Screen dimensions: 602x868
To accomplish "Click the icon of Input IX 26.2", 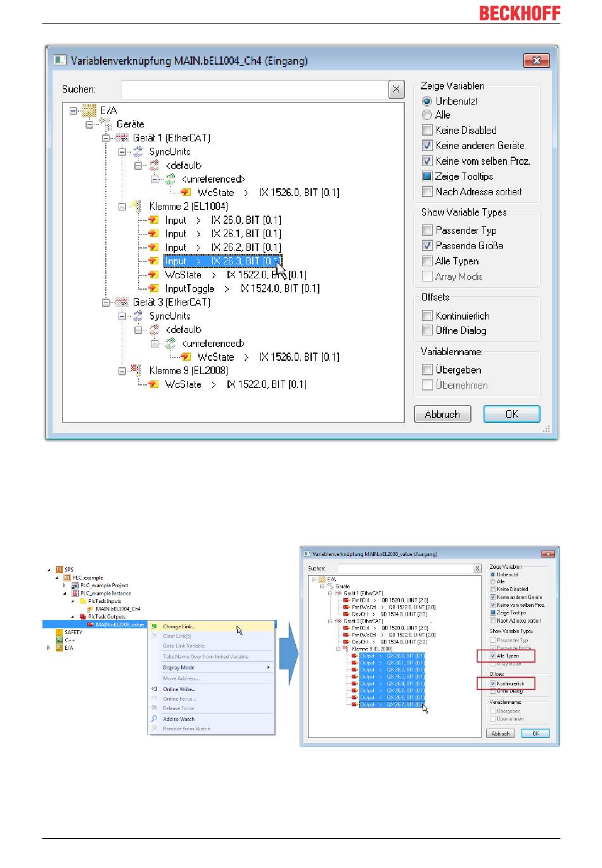I will click(x=153, y=248).
